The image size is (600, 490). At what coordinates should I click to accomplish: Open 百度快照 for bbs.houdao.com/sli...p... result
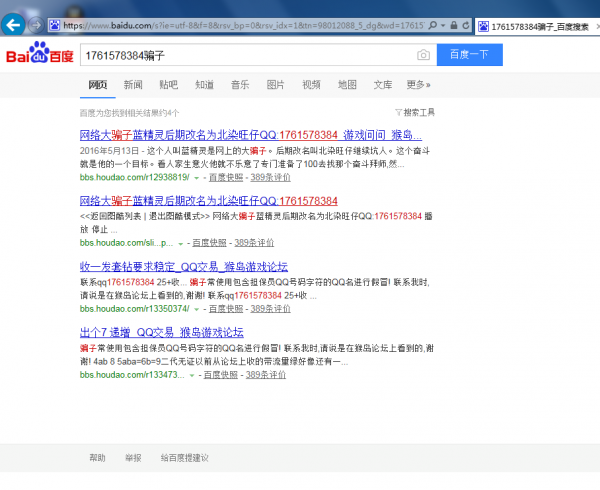209,243
